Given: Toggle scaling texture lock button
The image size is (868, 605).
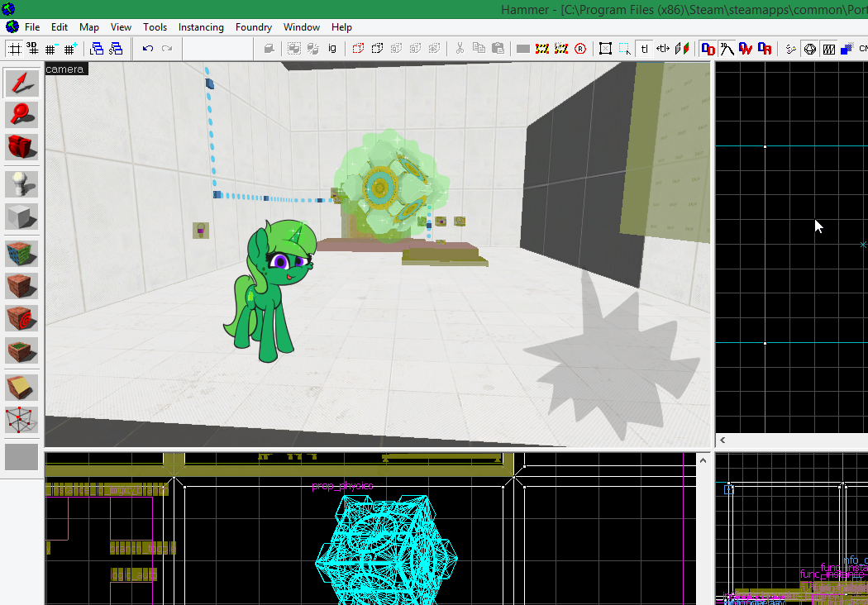Looking at the screenshot, I should [x=663, y=49].
